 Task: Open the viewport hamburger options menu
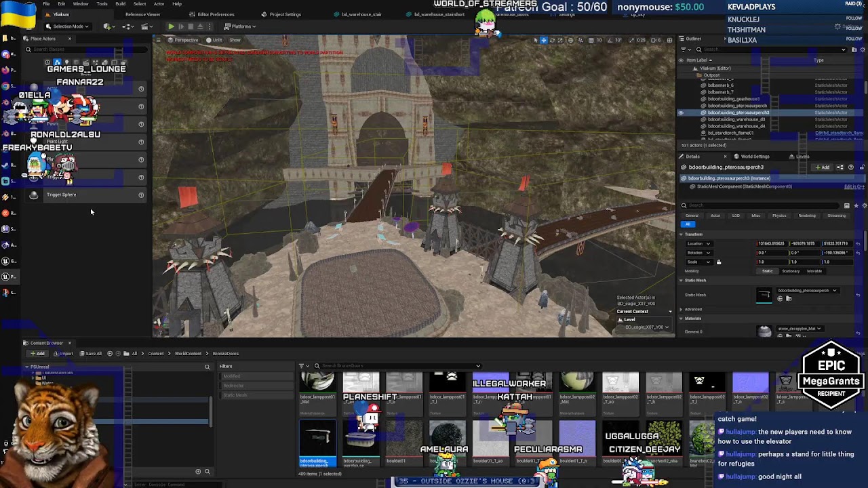pos(159,40)
